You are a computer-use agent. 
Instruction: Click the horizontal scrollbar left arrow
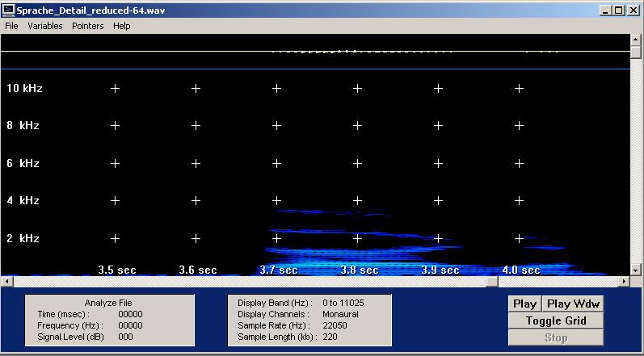point(6,282)
